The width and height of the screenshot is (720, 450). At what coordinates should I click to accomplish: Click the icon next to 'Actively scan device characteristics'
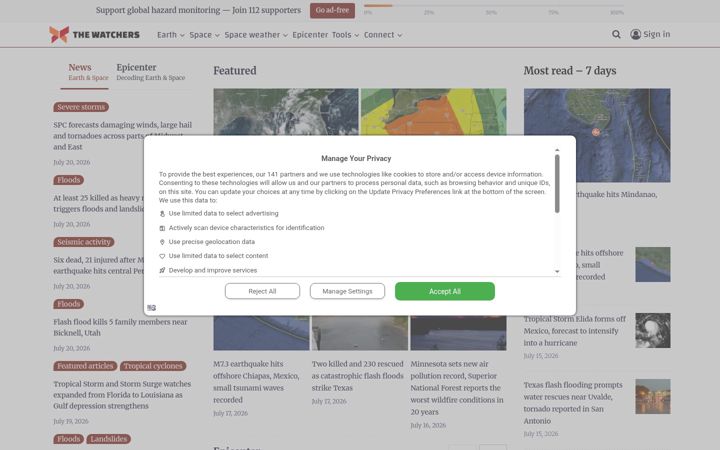[x=162, y=228]
